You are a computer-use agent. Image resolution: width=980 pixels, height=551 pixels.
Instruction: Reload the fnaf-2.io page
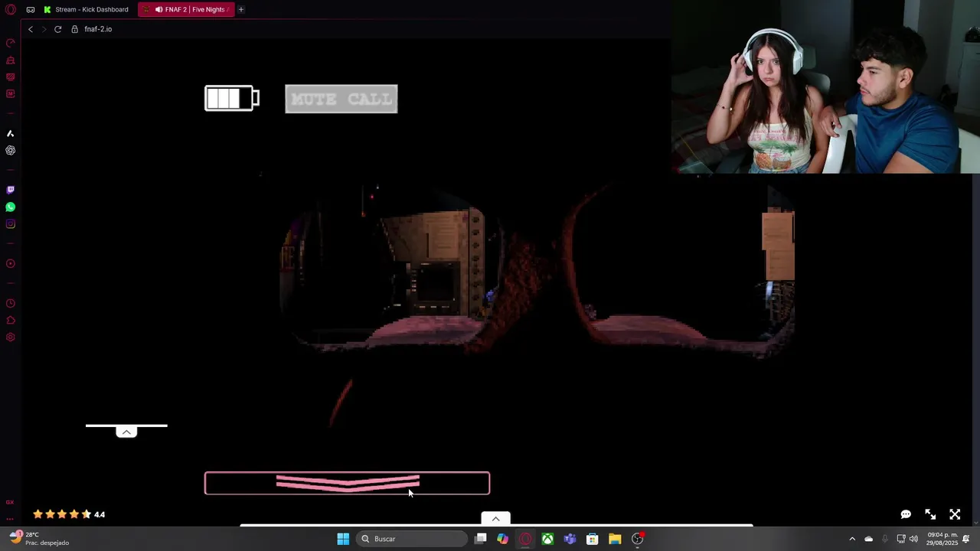tap(57, 29)
